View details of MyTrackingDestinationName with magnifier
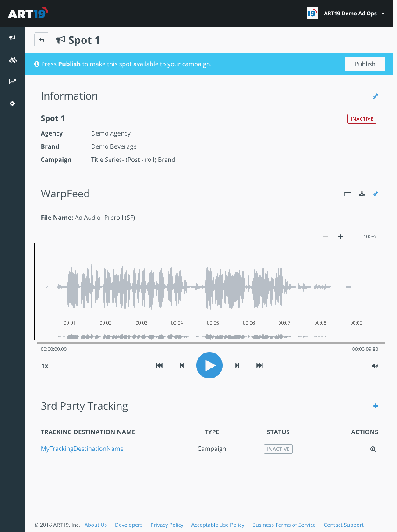The image size is (397, 532). pos(373,449)
